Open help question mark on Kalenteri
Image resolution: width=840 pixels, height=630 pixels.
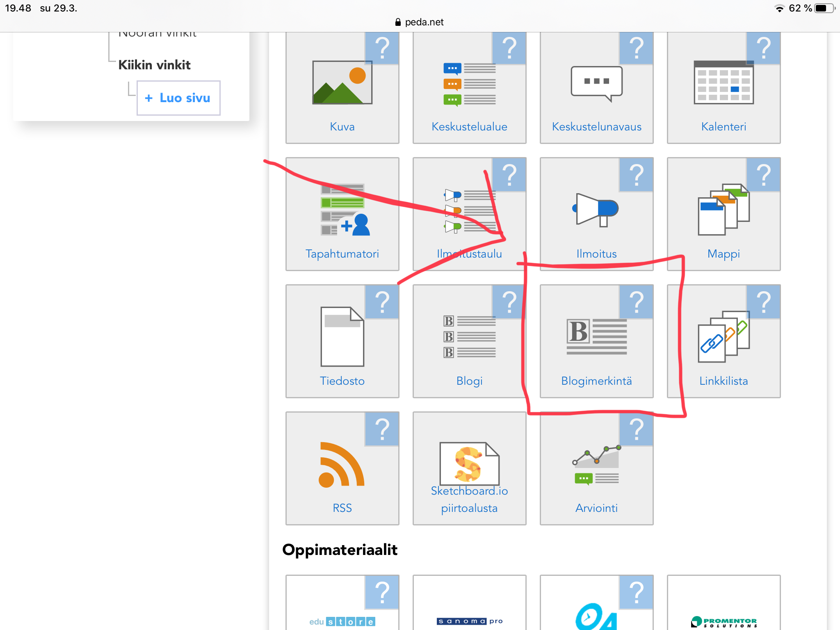pyautogui.click(x=763, y=48)
